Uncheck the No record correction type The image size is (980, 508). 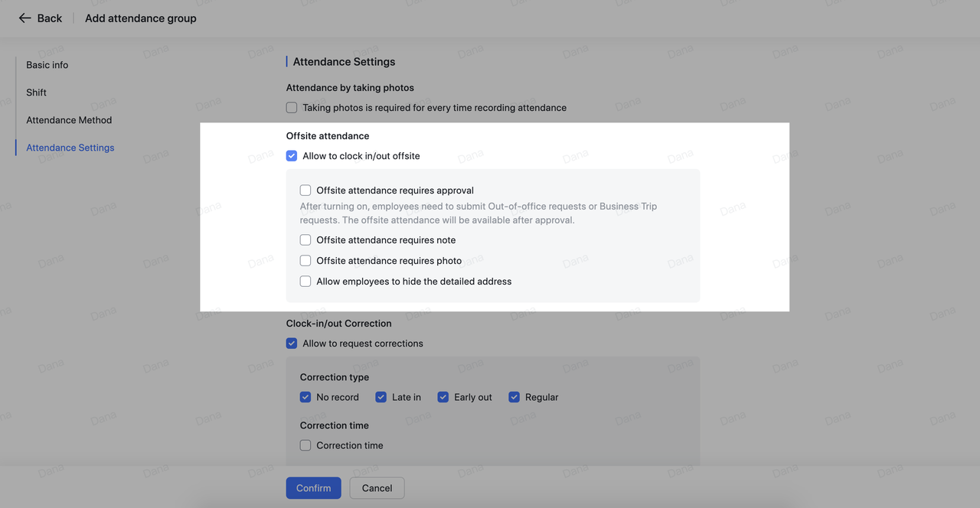coord(305,397)
